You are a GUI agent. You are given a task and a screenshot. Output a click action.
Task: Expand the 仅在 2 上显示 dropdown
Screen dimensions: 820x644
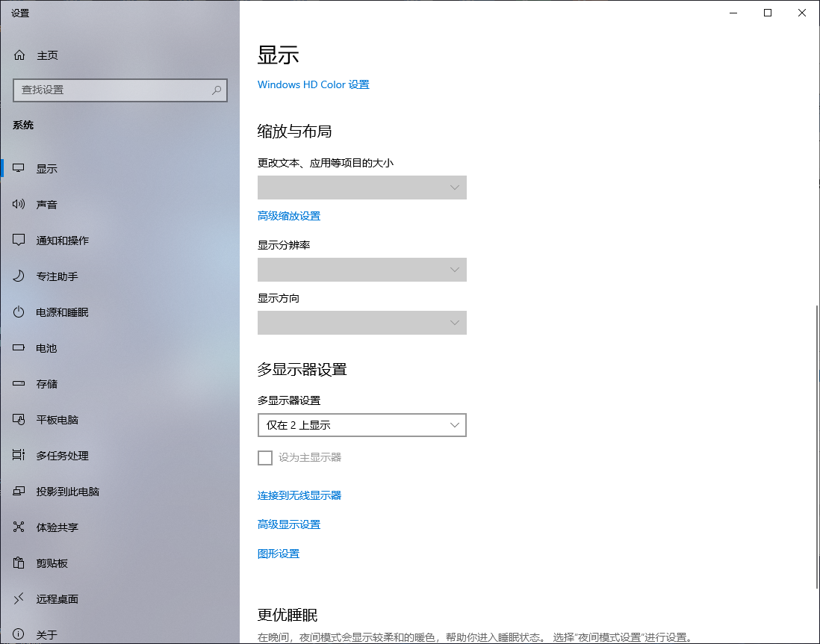point(362,425)
